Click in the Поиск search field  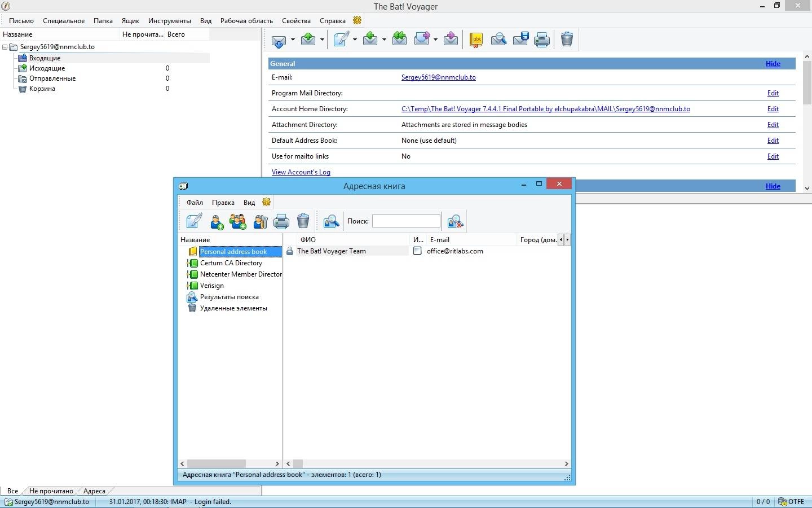tap(406, 221)
